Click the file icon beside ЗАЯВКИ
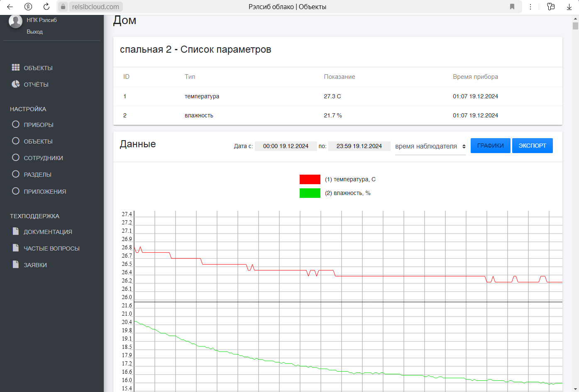Viewport: 579px width, 392px height. pyautogui.click(x=16, y=264)
